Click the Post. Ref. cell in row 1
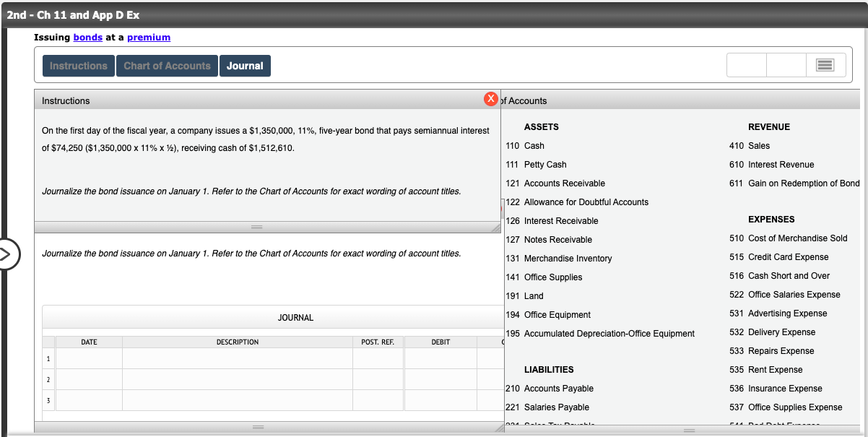 (x=377, y=358)
